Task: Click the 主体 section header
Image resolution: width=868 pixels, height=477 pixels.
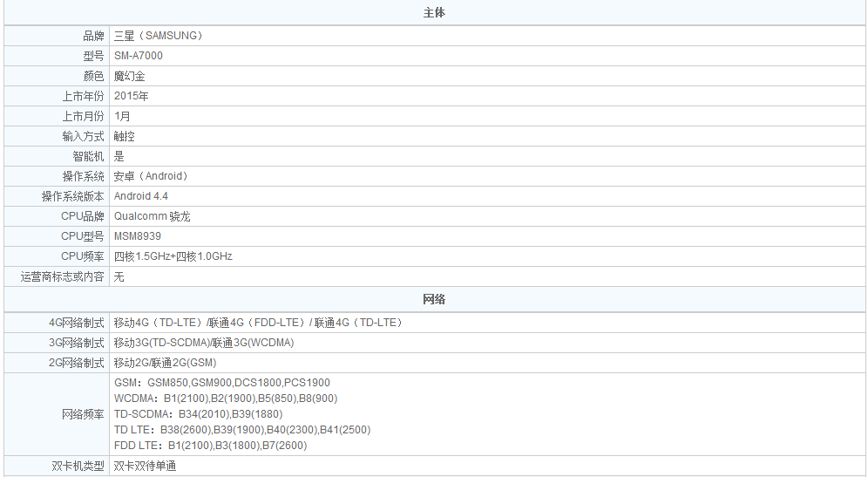Action: (x=434, y=13)
